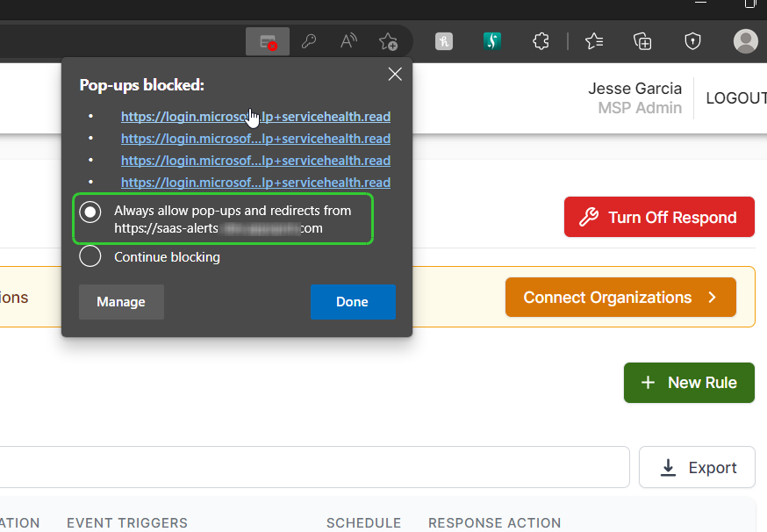Close the Pop-ups blocked dialog
Viewport: 767px width, 532px height.
coord(395,74)
